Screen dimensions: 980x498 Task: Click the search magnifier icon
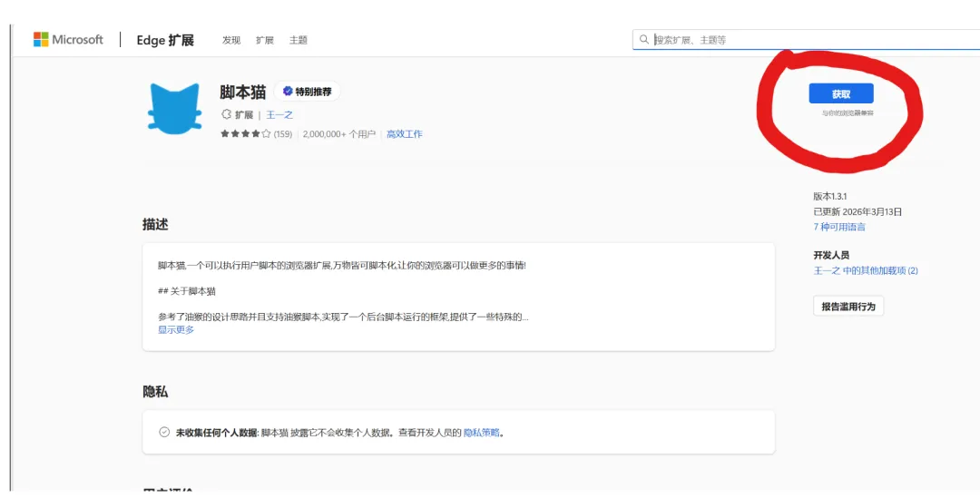pyautogui.click(x=643, y=39)
